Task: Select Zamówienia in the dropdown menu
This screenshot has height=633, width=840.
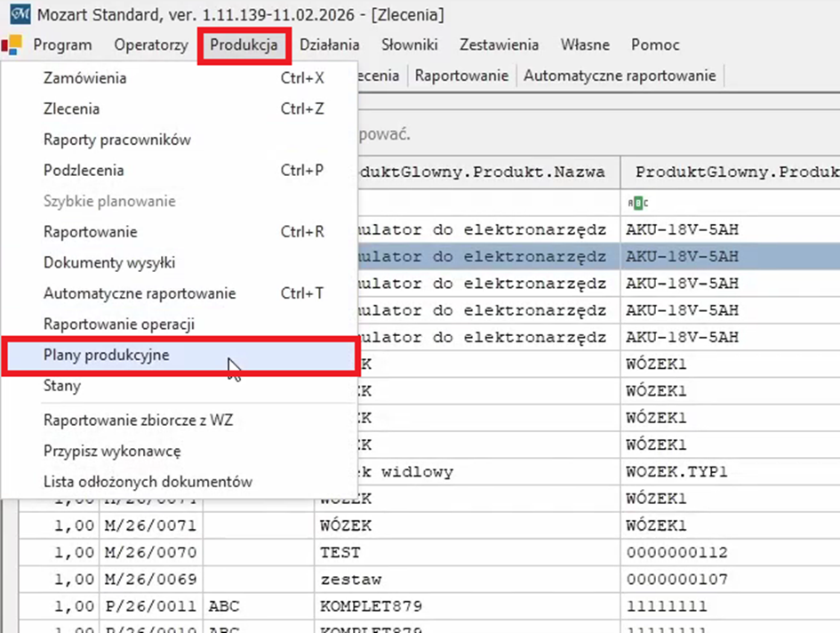Action: tap(84, 78)
